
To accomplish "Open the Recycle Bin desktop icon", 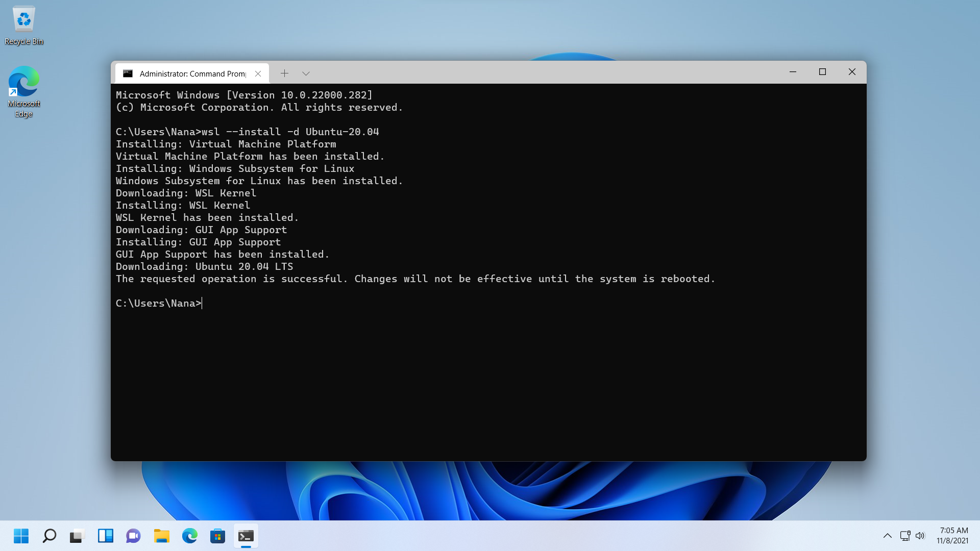I will pyautogui.click(x=23, y=26).
